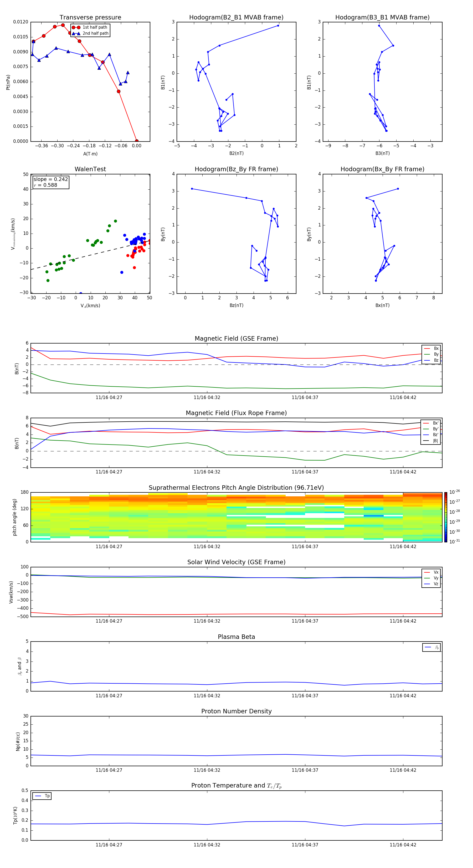
Task: Select the 'Proton Temperature and Te/Tp' title
Action: [x=236, y=786]
